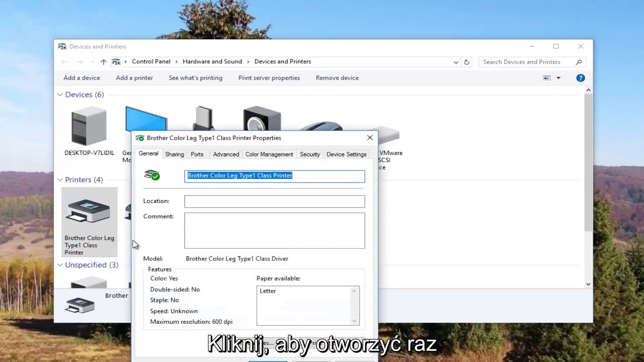Click the main window scrollbar up arrow
644x362 pixels.
click(588, 90)
